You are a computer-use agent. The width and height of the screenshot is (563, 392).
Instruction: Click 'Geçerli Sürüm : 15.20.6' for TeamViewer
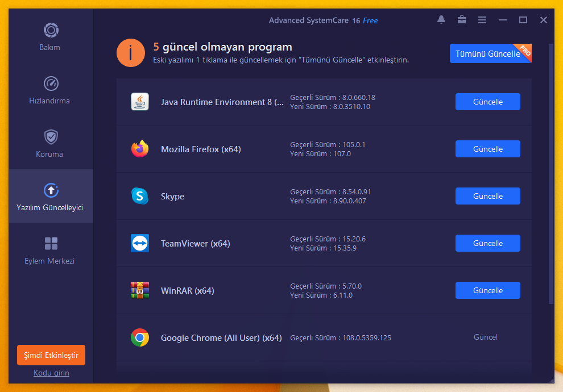(x=328, y=239)
